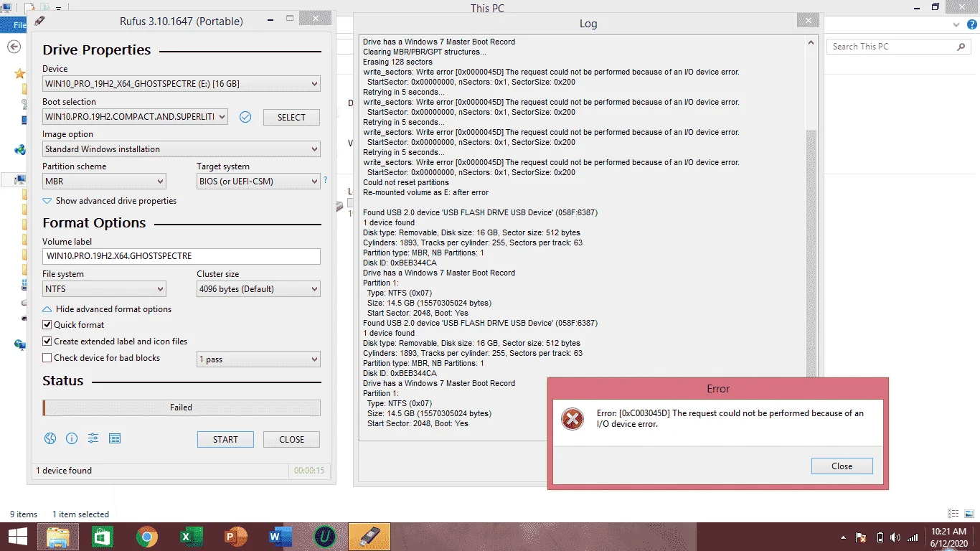Click the 'Erasing 128 sectors' log line

tap(397, 62)
